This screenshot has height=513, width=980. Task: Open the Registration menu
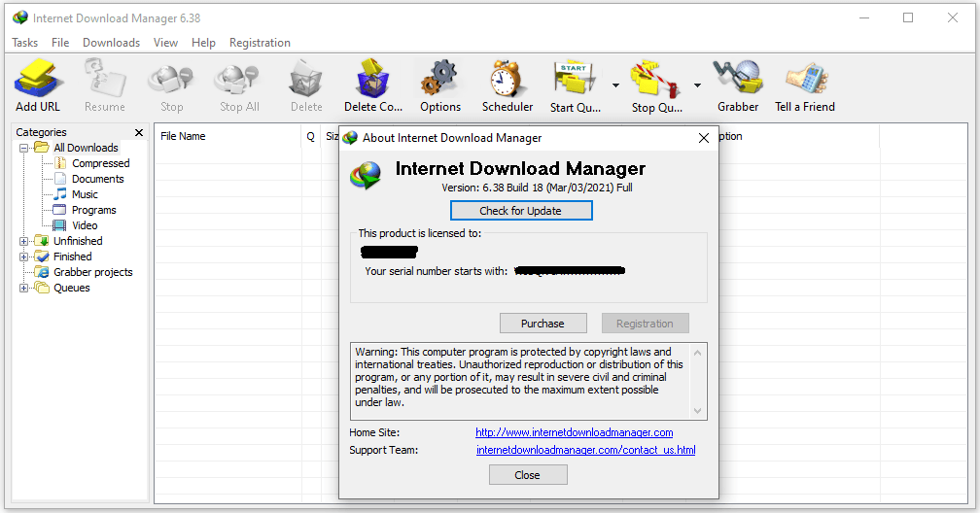(260, 43)
